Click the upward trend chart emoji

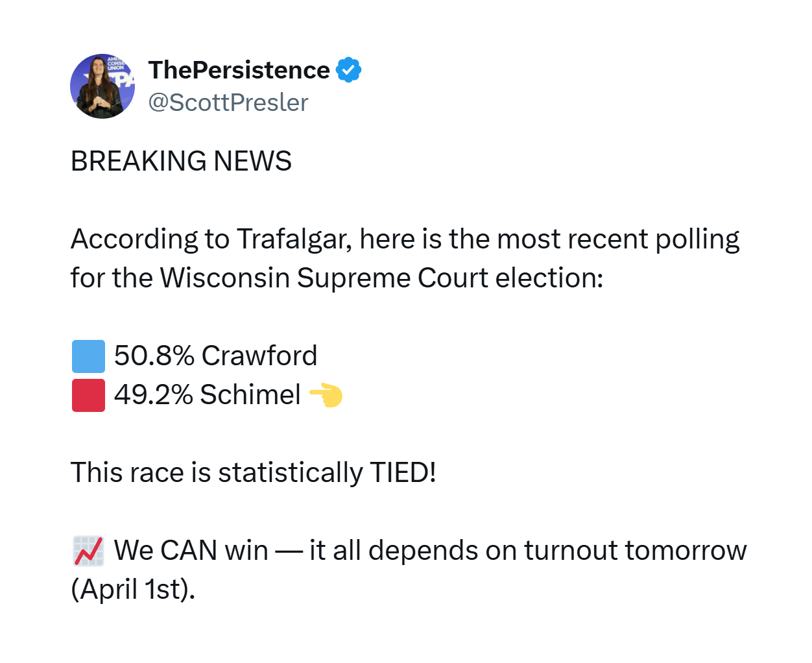point(88,551)
